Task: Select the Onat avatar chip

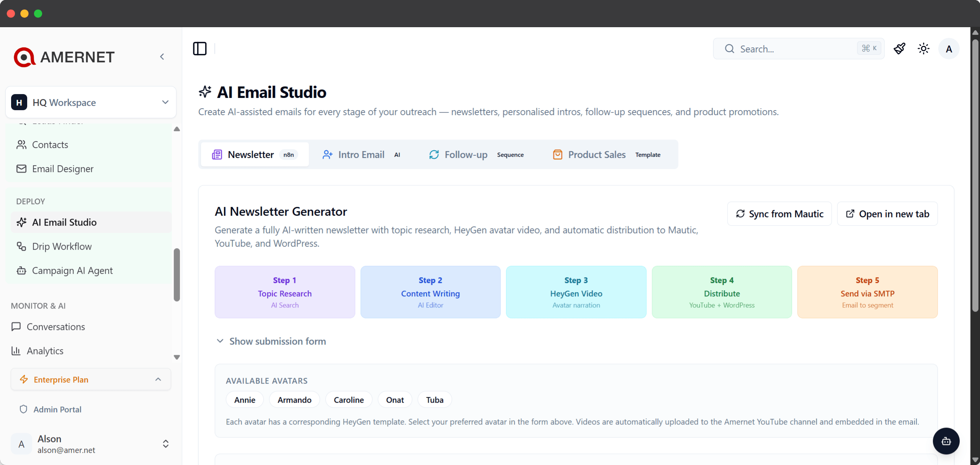Action: tap(395, 400)
